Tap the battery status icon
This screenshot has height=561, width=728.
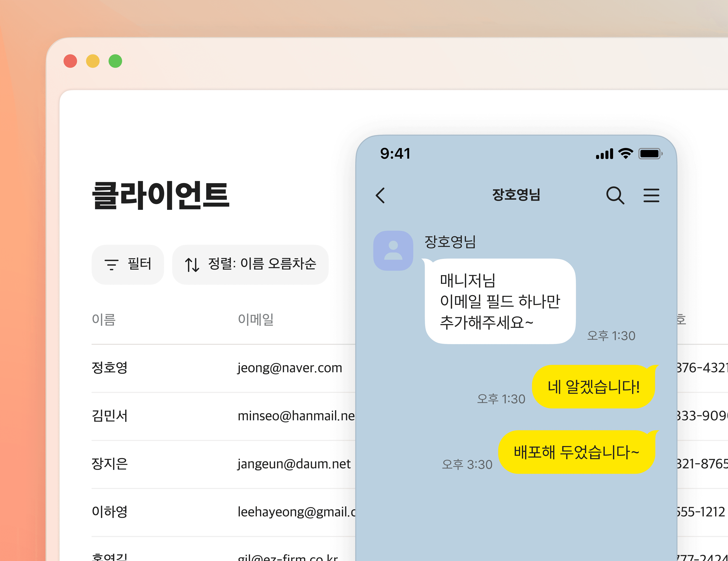coord(650,154)
